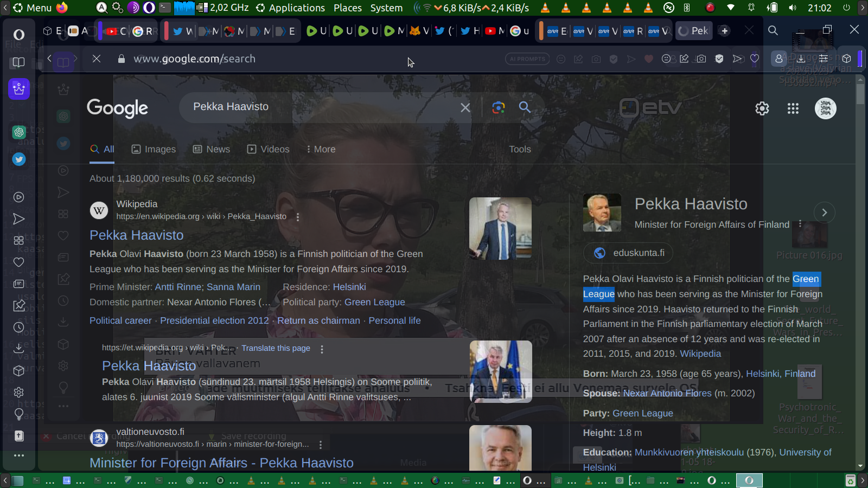This screenshot has width=868, height=488.
Task: Open the Nexar Antonio Flores spouse link
Action: click(667, 393)
